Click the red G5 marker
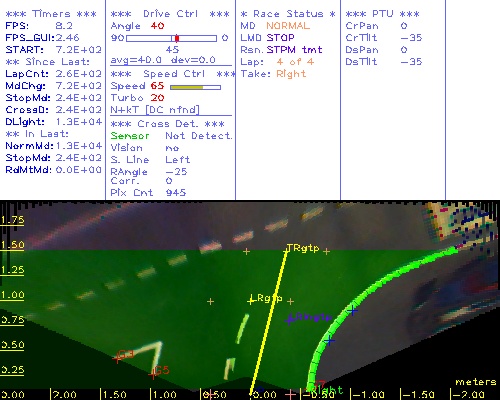Image resolution: width=500 pixels, height=400 pixels. tap(153, 375)
